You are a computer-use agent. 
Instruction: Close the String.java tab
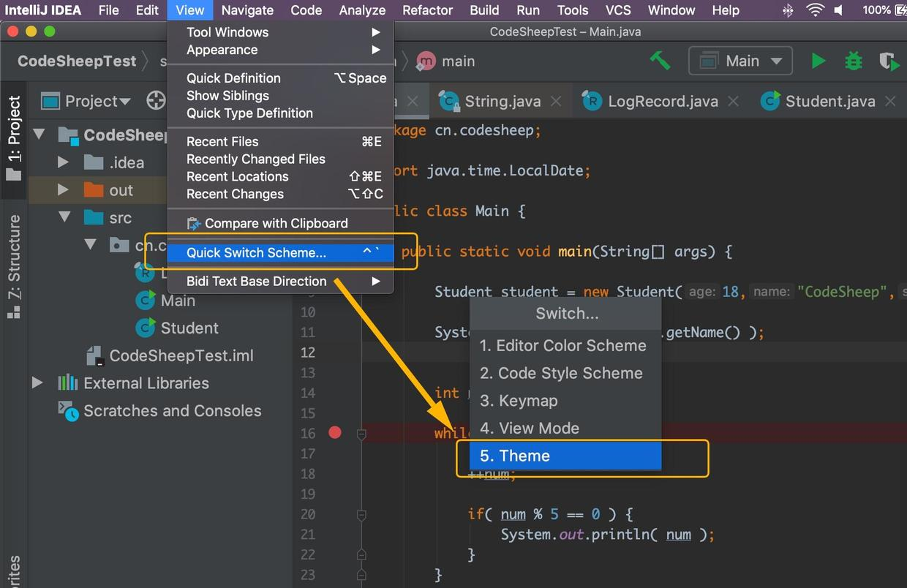(556, 102)
